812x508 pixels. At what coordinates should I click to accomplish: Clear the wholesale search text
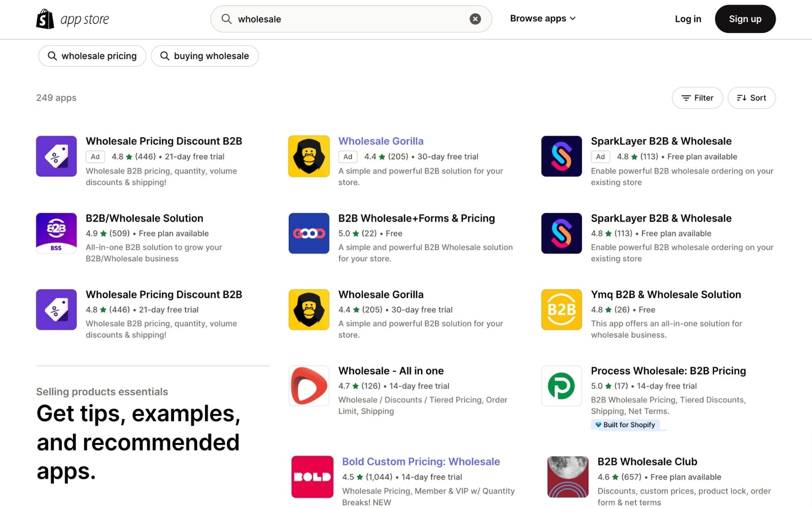(x=475, y=19)
